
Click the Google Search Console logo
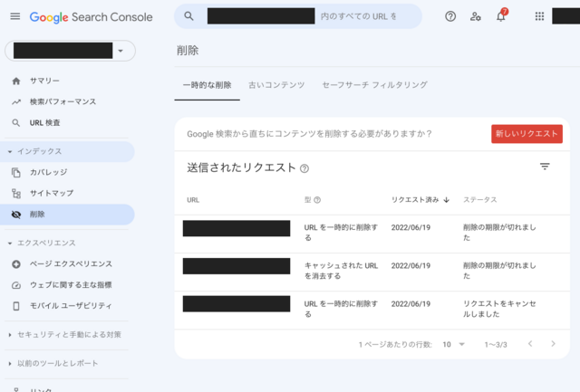pos(91,17)
